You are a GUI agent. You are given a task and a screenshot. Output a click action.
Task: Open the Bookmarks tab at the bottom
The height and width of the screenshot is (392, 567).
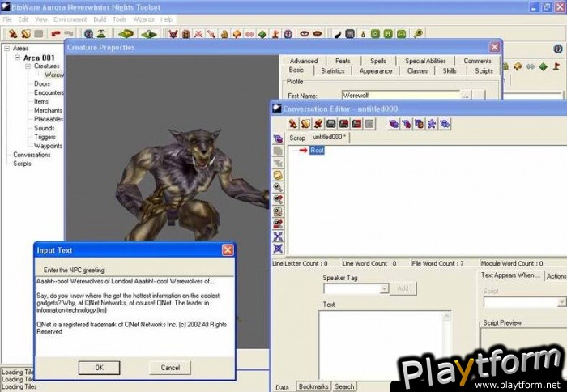(313, 386)
